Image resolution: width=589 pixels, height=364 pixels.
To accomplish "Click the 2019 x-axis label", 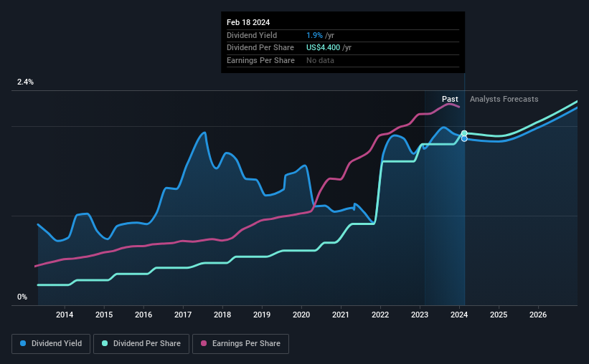I will (262, 315).
